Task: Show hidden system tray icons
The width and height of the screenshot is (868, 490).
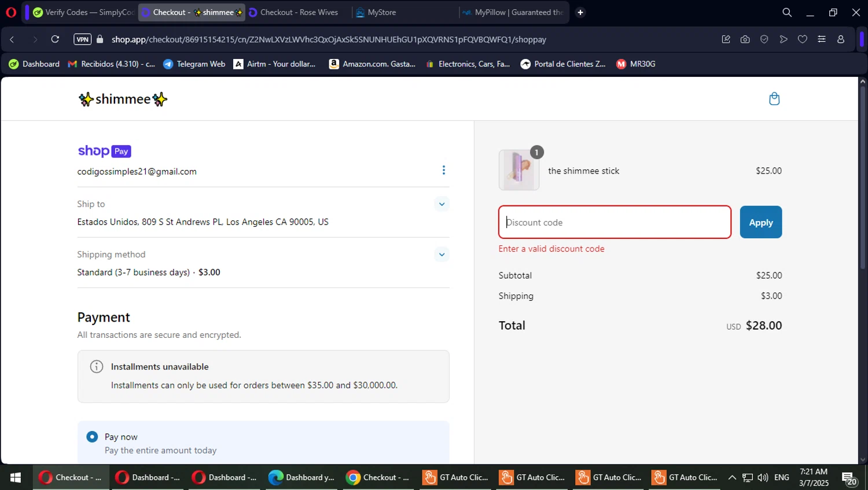Action: pos(732,477)
